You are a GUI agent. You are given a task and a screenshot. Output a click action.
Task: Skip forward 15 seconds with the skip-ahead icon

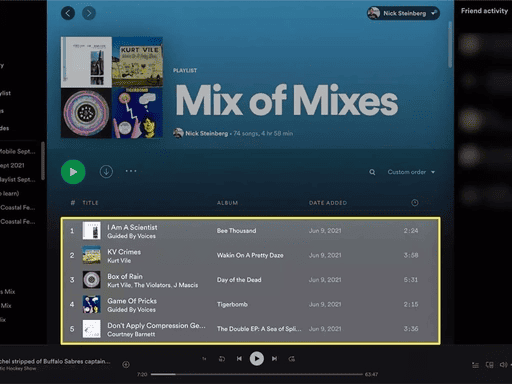tap(292, 359)
